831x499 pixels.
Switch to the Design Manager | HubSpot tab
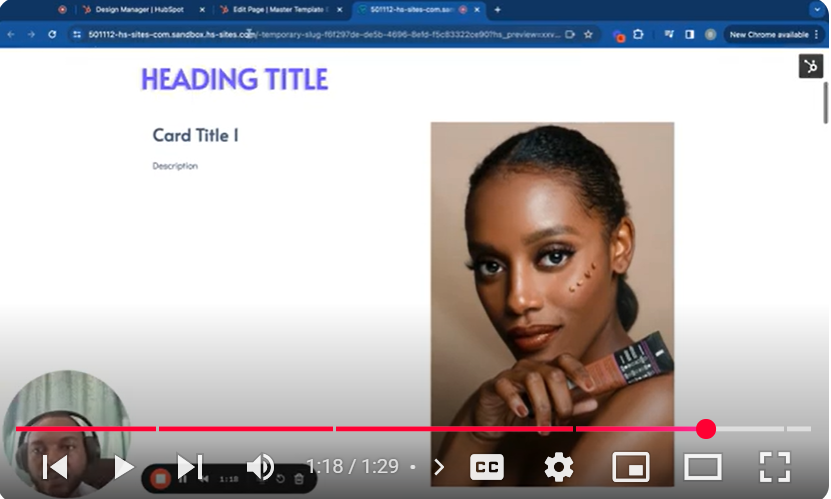point(139,10)
